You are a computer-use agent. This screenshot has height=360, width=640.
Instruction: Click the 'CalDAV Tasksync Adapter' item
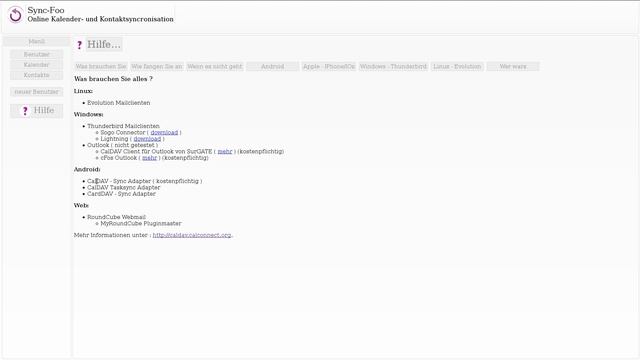tap(124, 187)
